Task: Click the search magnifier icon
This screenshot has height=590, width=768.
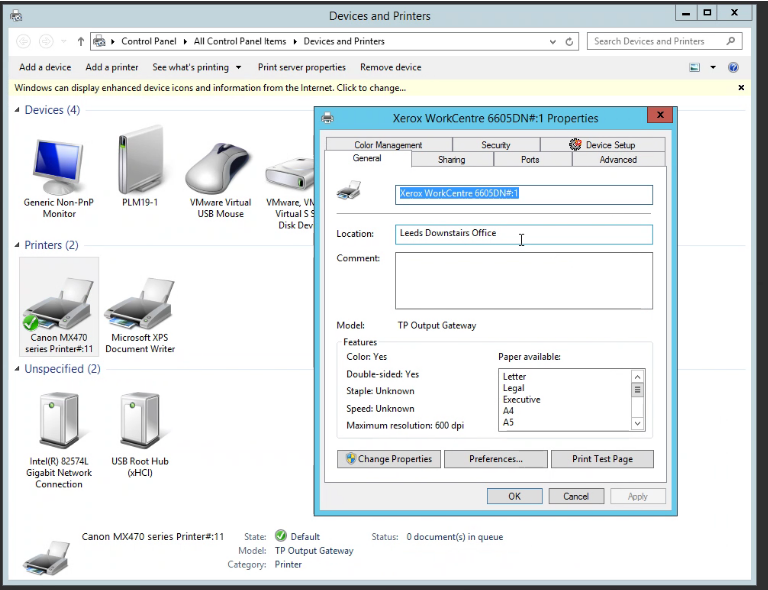Action: 731,41
